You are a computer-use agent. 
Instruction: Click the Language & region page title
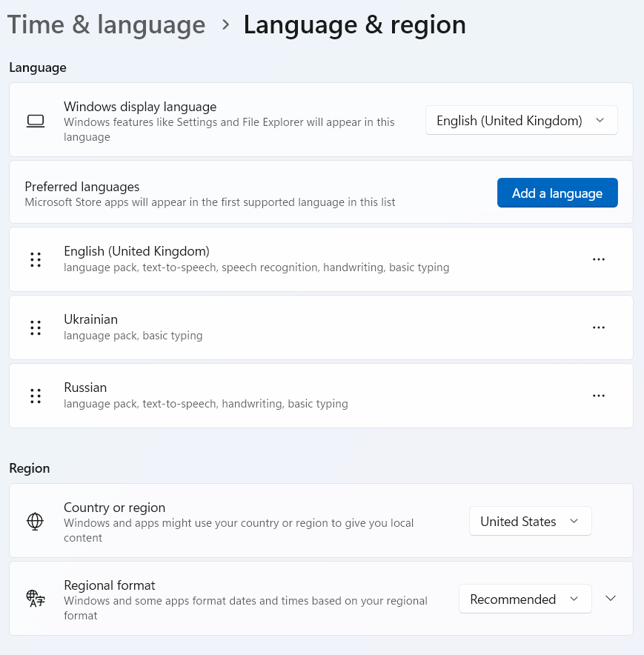(x=354, y=24)
